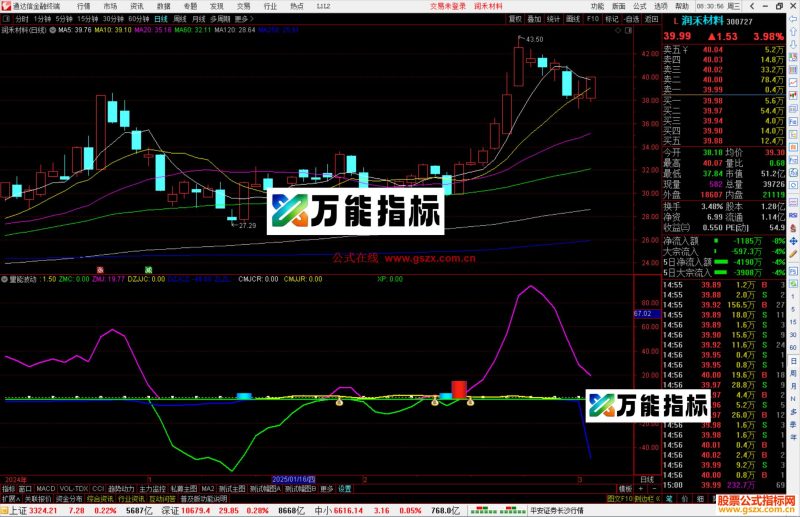Click the Fa icon on right sidebar
Image resolution: width=800 pixels, height=517 pixels.
[x=793, y=122]
